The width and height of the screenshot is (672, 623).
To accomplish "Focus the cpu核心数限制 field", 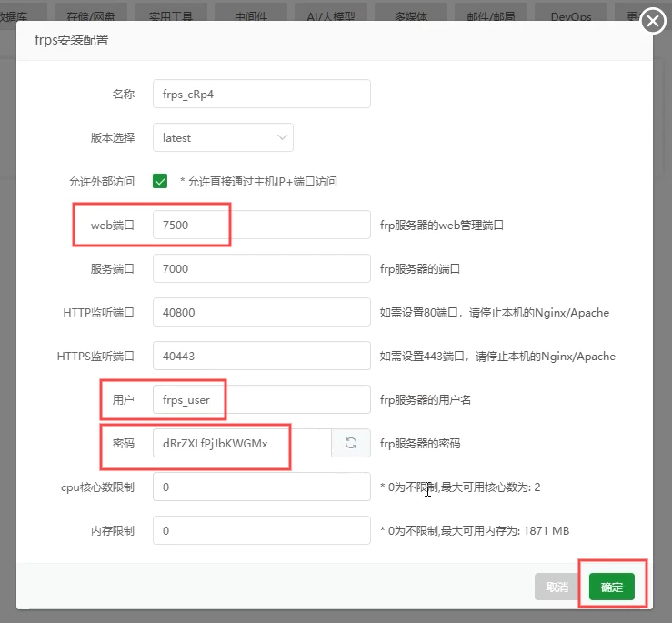I will click(x=261, y=487).
